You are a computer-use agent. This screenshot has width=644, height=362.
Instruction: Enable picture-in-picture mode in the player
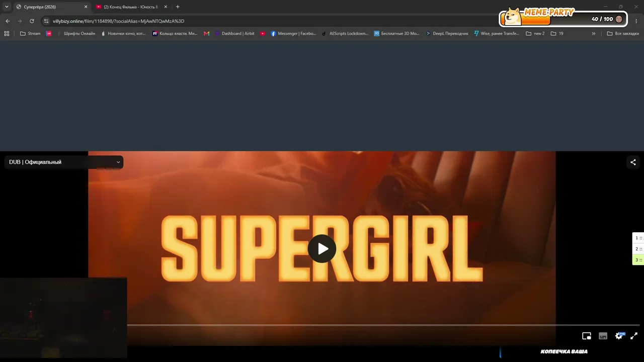[x=587, y=336]
